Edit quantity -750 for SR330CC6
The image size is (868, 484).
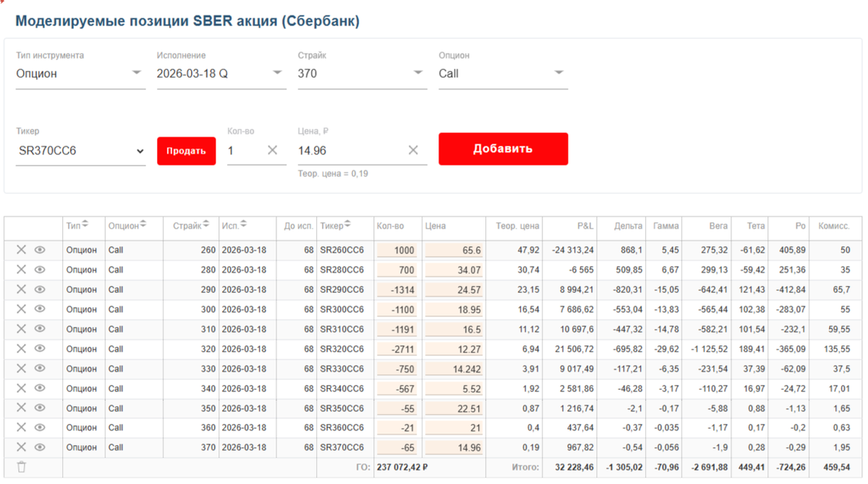pyautogui.click(x=397, y=368)
